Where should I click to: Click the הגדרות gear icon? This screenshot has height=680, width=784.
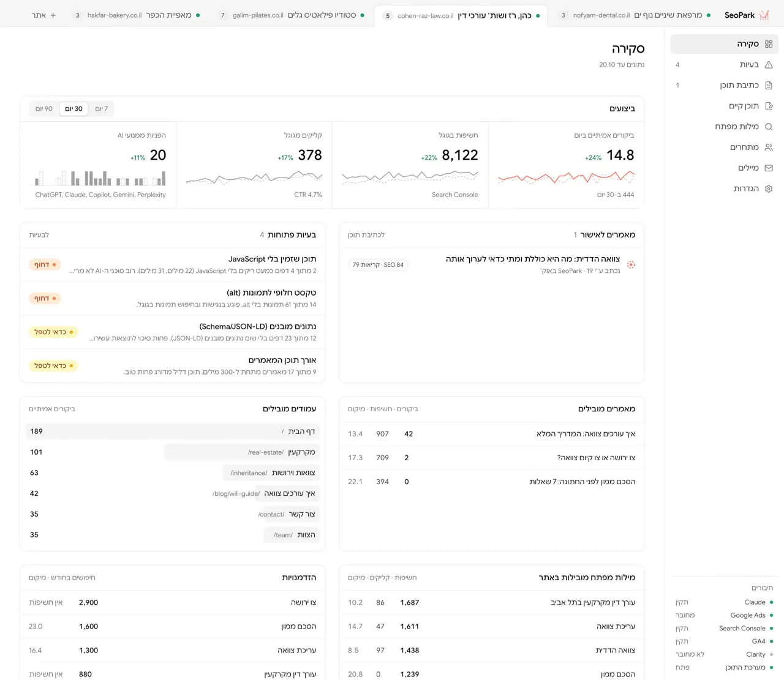tap(769, 189)
